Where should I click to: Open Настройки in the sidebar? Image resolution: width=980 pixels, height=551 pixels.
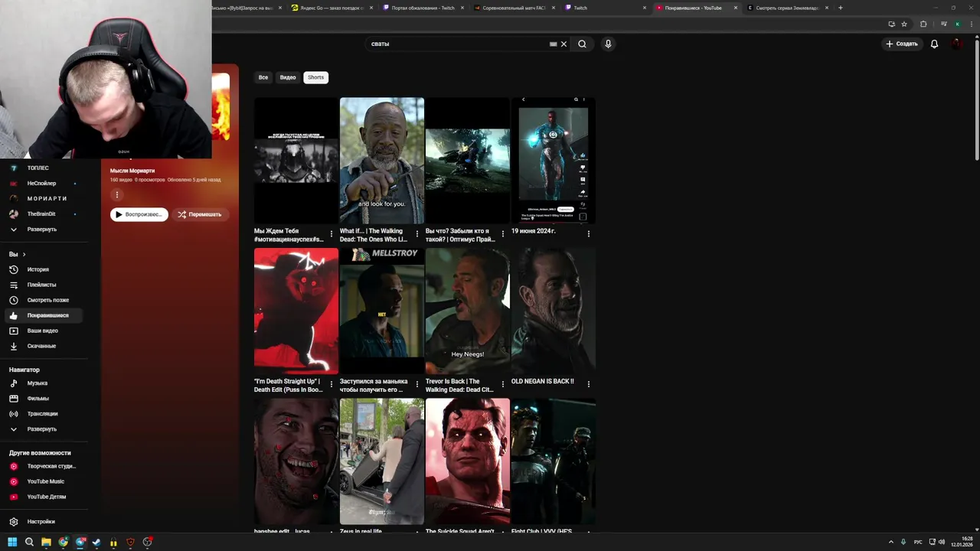pyautogui.click(x=43, y=521)
